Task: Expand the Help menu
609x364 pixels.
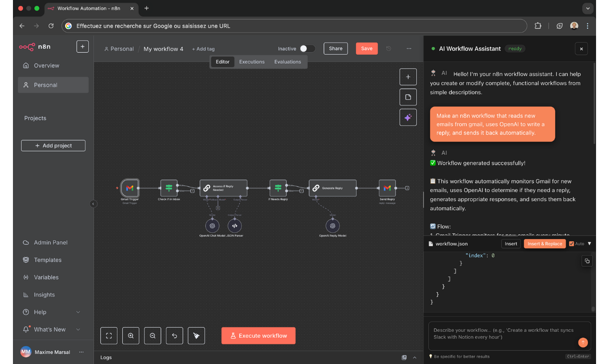Action: click(78, 312)
